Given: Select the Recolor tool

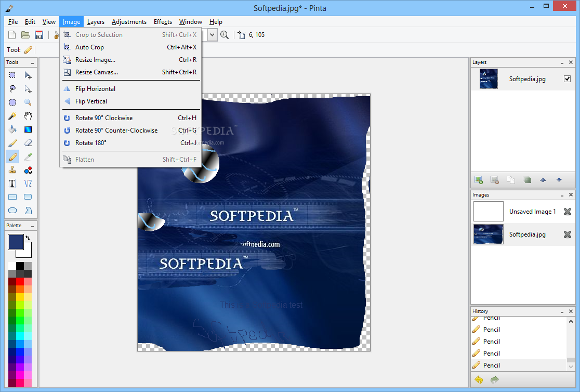Looking at the screenshot, I should tap(28, 171).
